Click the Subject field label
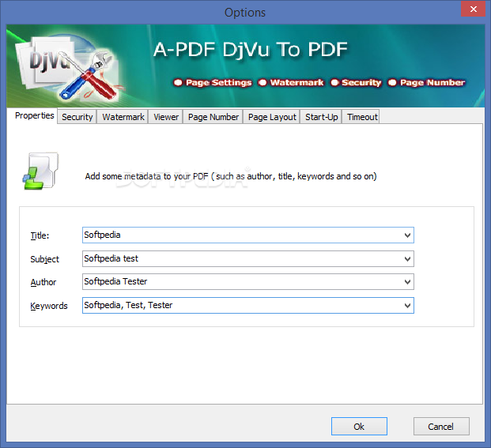 (x=44, y=259)
